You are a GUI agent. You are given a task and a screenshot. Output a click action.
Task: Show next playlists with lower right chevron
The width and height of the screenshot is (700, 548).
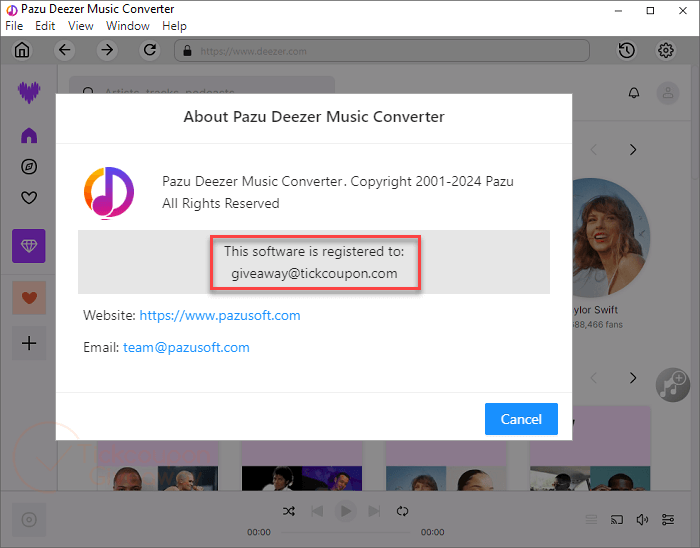click(633, 378)
